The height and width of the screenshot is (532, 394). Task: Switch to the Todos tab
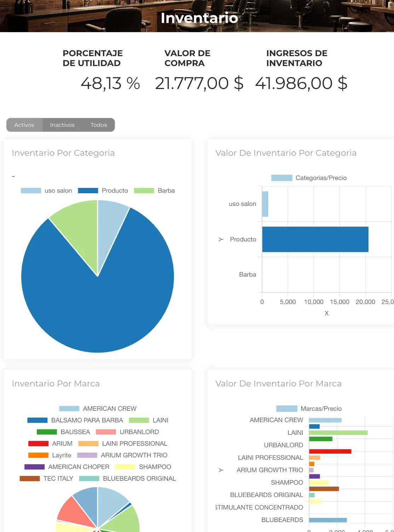[99, 125]
